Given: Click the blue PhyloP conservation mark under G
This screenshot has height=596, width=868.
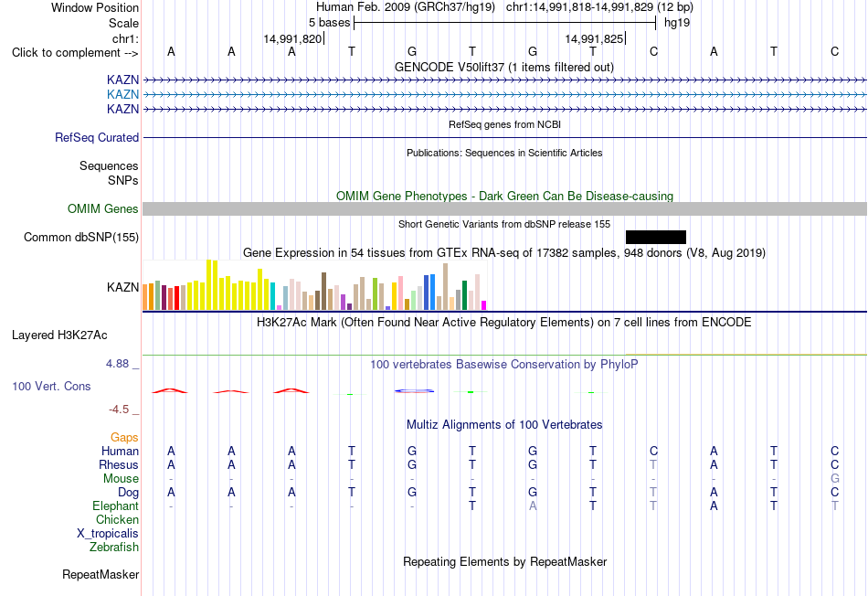Looking at the screenshot, I should point(414,391).
